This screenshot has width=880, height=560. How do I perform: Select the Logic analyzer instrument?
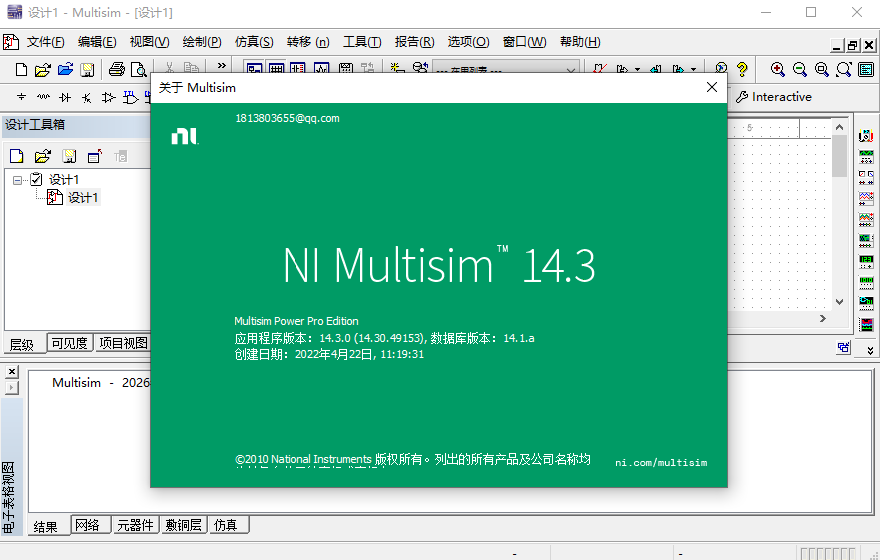(866, 324)
